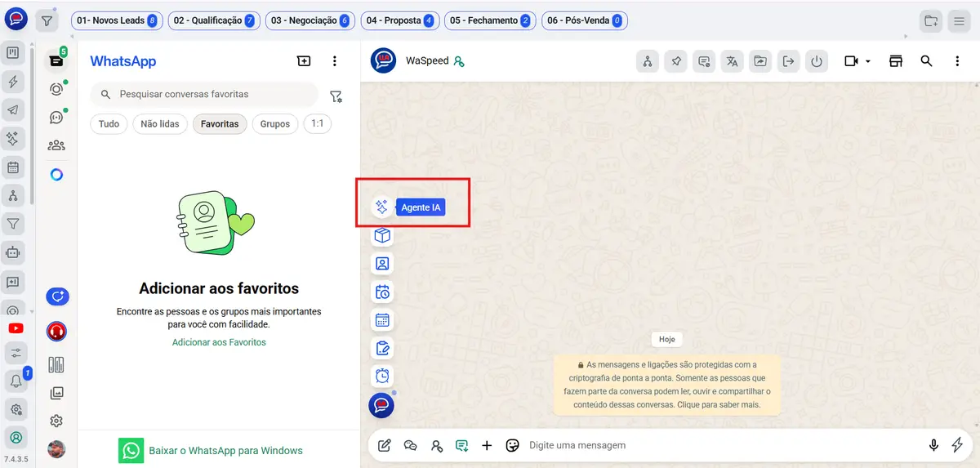
Task: Select the 04 - Proposta funnel tab
Action: click(399, 20)
